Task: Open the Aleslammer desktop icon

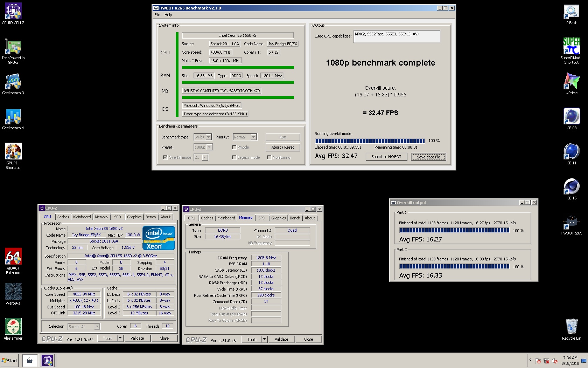Action: click(x=13, y=329)
